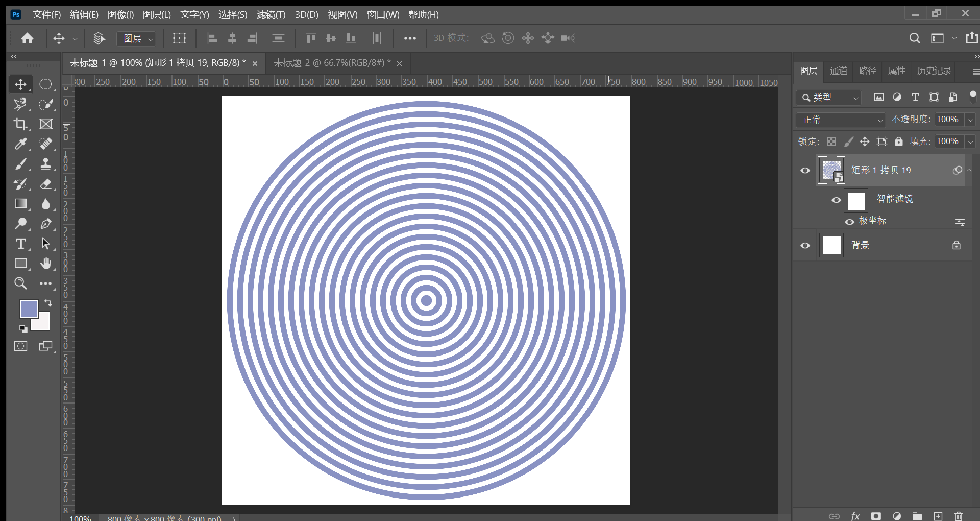Select the Pen tool
This screenshot has height=521, width=980.
[x=46, y=224]
